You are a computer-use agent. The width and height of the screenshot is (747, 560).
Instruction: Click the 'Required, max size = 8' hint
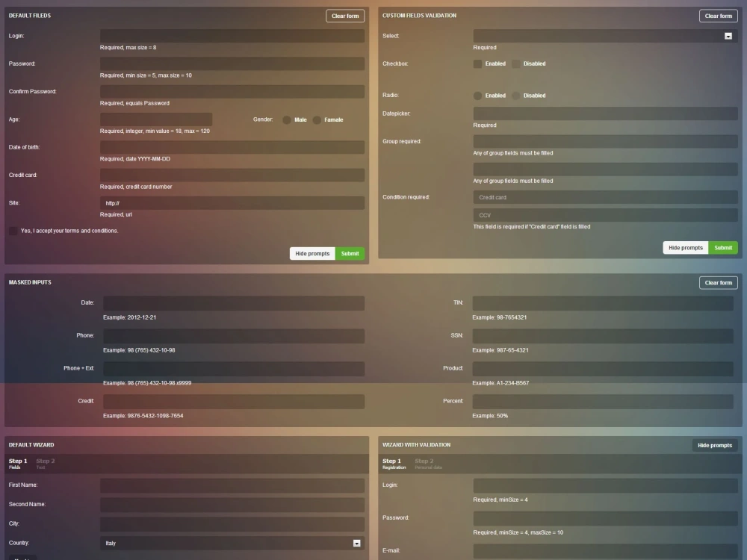point(128,48)
